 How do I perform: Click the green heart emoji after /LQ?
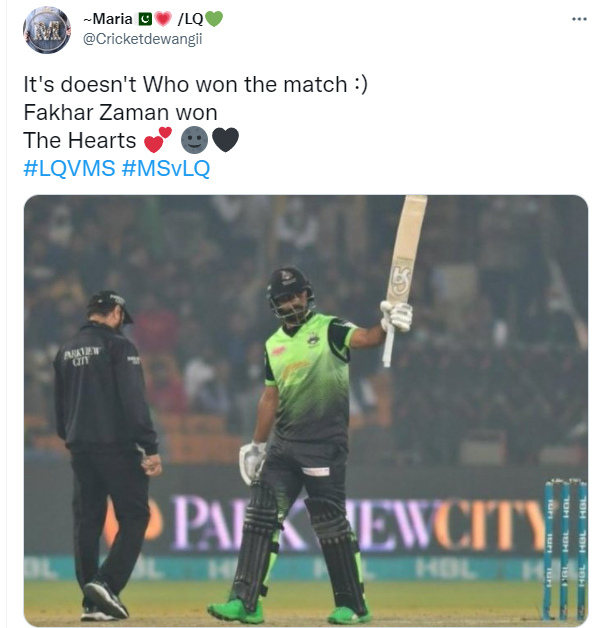[214, 19]
